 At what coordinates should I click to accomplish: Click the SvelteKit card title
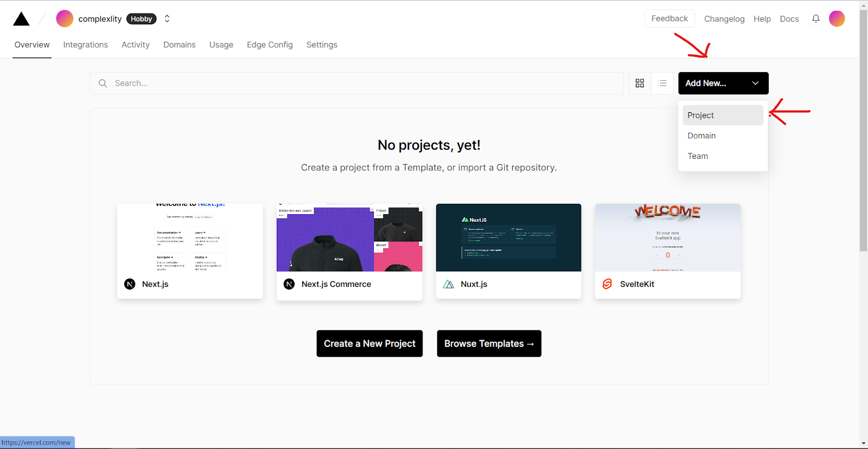tap(637, 284)
